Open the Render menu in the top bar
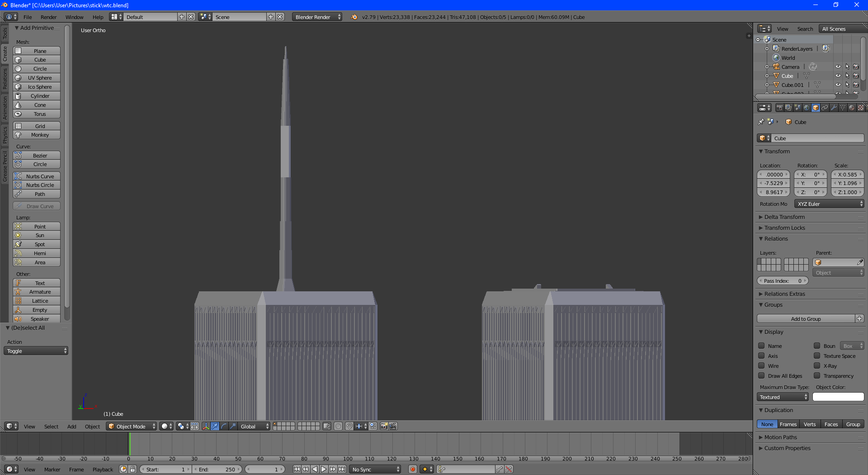This screenshot has height=475, width=868. click(48, 17)
